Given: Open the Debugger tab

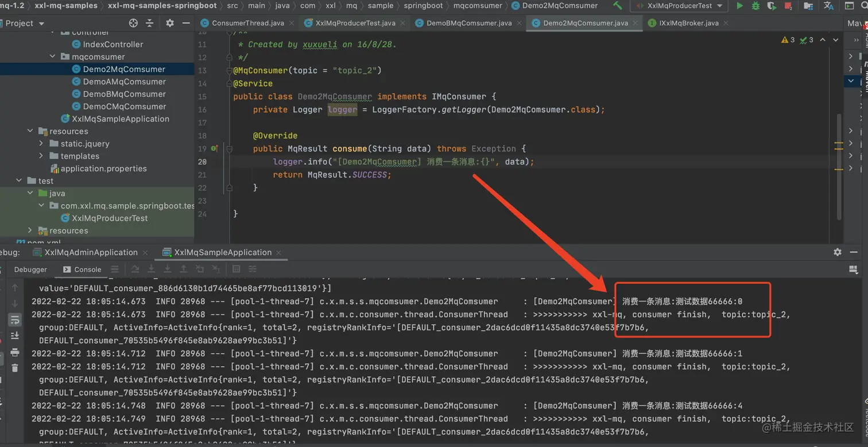Looking at the screenshot, I should click(x=30, y=269).
